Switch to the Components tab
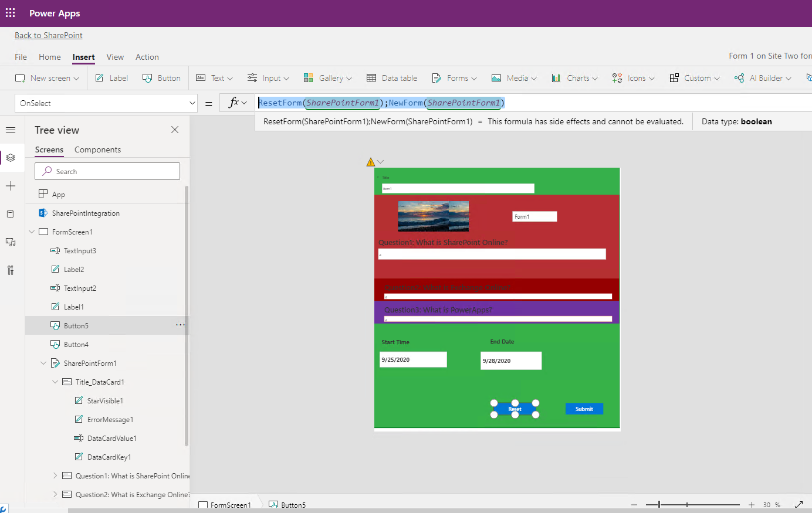 click(x=97, y=150)
